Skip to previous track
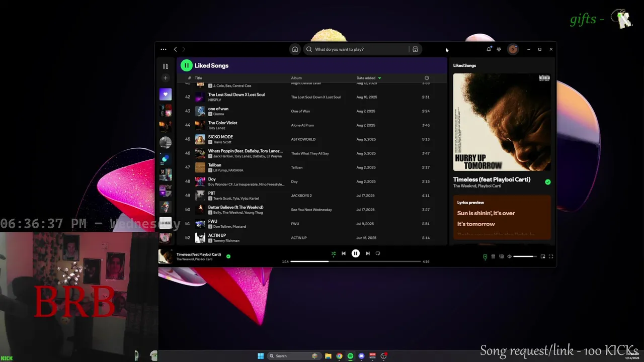The image size is (644, 362). click(344, 253)
